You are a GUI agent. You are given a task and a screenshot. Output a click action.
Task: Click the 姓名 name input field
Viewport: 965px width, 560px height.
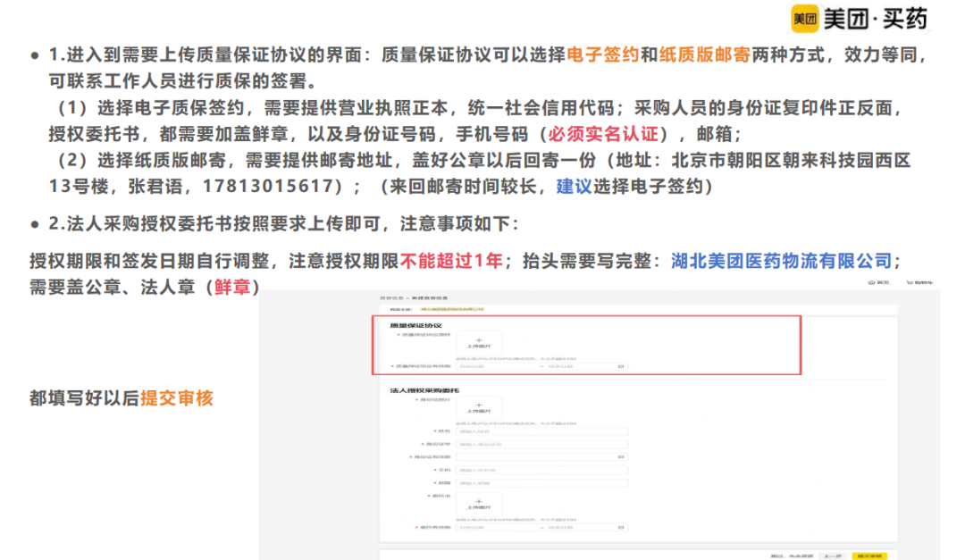click(x=541, y=431)
